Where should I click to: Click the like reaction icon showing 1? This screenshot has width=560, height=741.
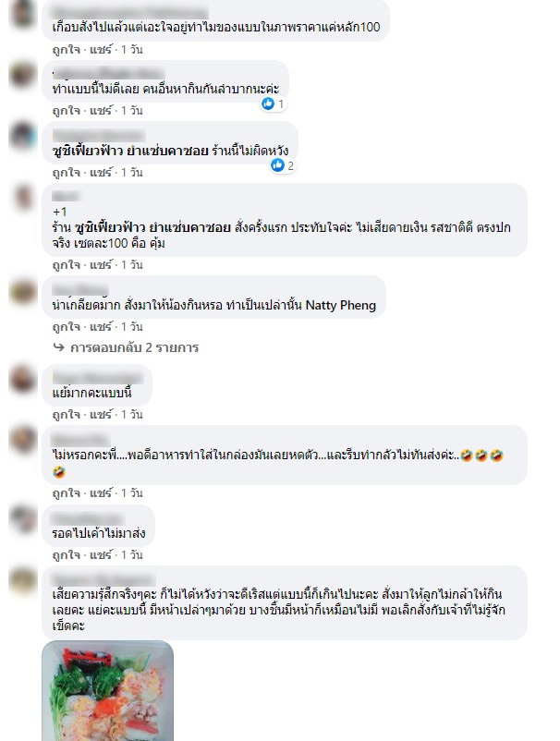click(x=268, y=103)
